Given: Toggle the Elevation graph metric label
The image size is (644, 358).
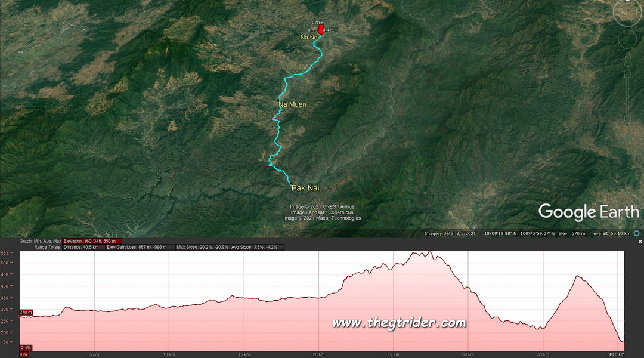Looking at the screenshot, I should coord(92,241).
